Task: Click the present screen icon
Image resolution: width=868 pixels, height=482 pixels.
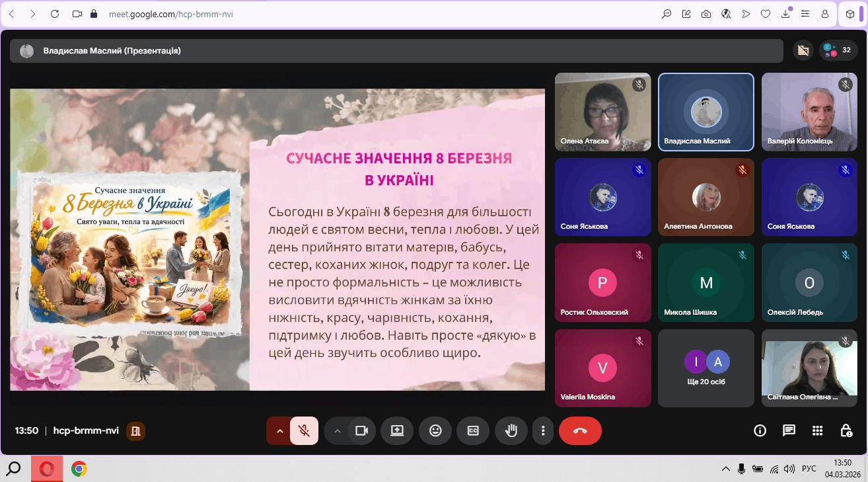Action: pyautogui.click(x=397, y=430)
